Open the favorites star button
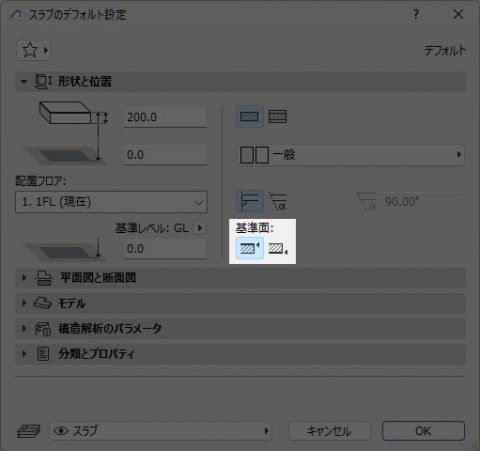The image size is (480, 451). point(34,50)
